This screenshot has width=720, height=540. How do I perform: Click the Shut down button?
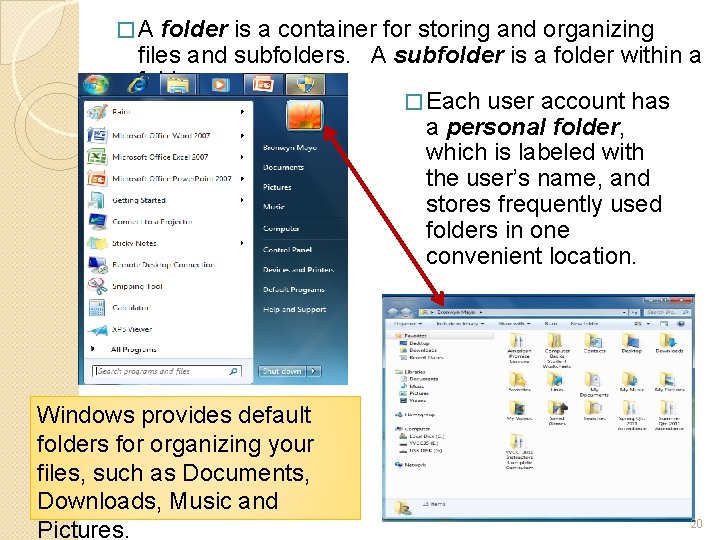tap(282, 371)
